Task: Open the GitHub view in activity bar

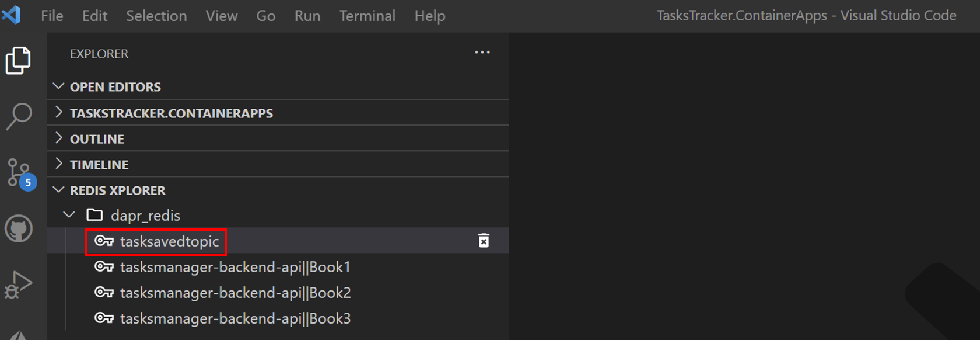Action: (x=19, y=228)
